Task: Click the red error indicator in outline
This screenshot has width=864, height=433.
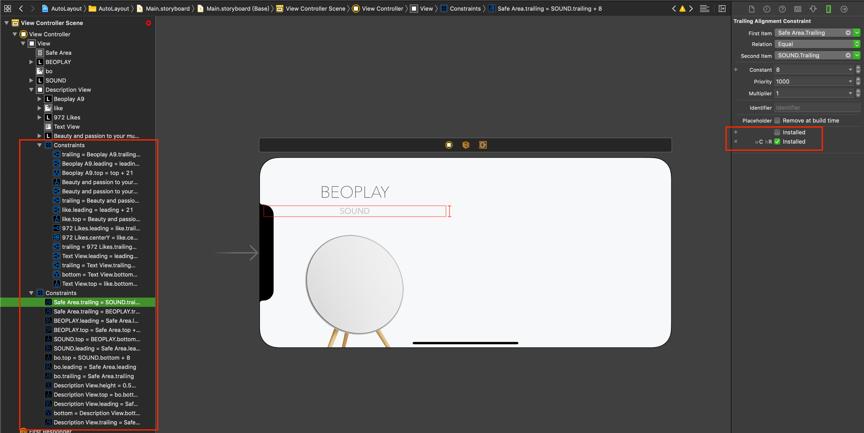Action: coord(148,23)
